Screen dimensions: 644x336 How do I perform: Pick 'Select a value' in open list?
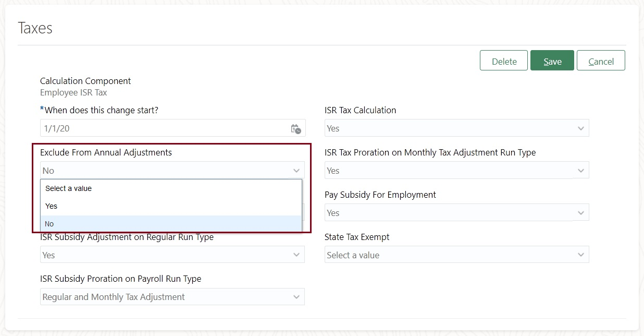68,188
